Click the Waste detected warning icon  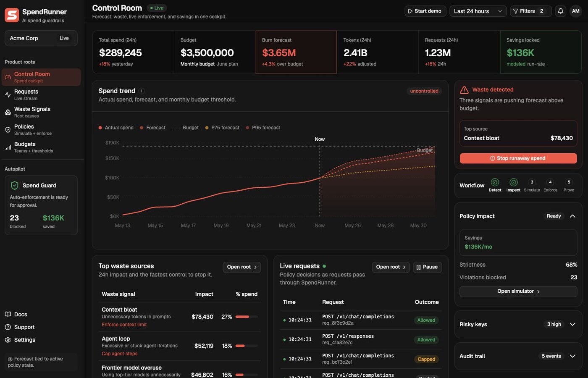click(464, 90)
